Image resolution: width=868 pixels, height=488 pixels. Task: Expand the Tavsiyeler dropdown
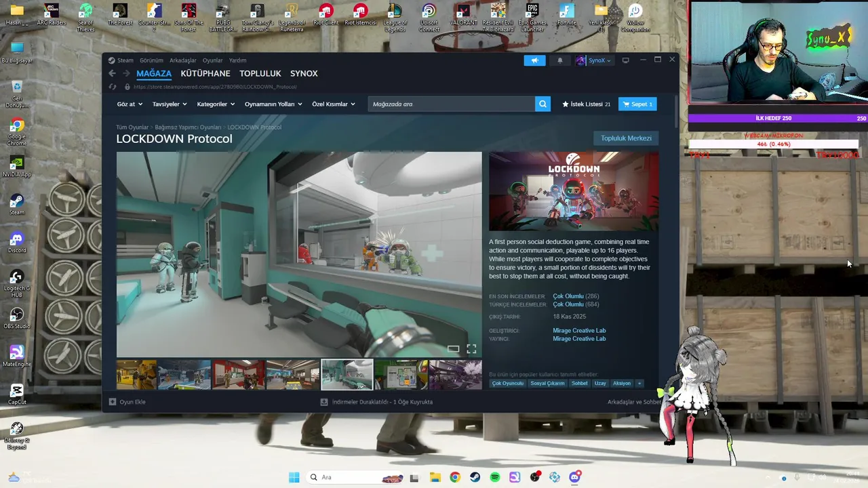coord(169,104)
